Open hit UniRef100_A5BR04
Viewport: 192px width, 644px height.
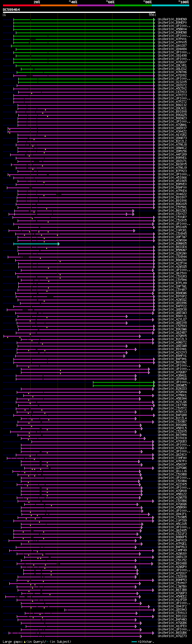(172, 29)
